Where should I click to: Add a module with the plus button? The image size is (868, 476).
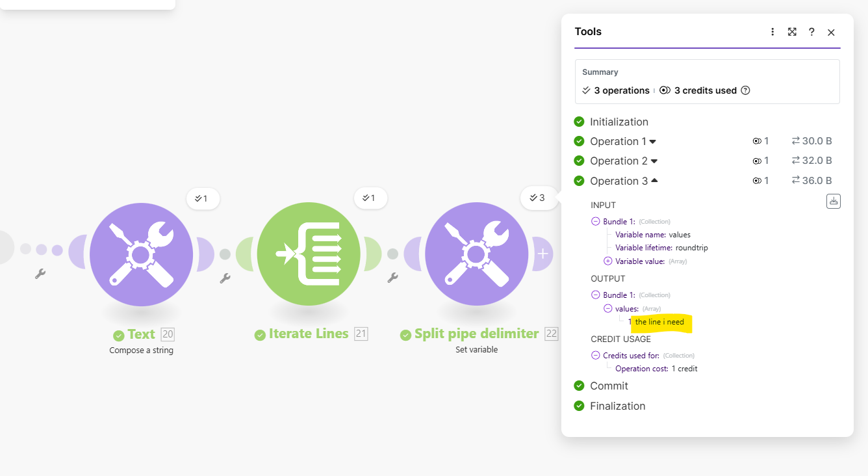point(542,254)
